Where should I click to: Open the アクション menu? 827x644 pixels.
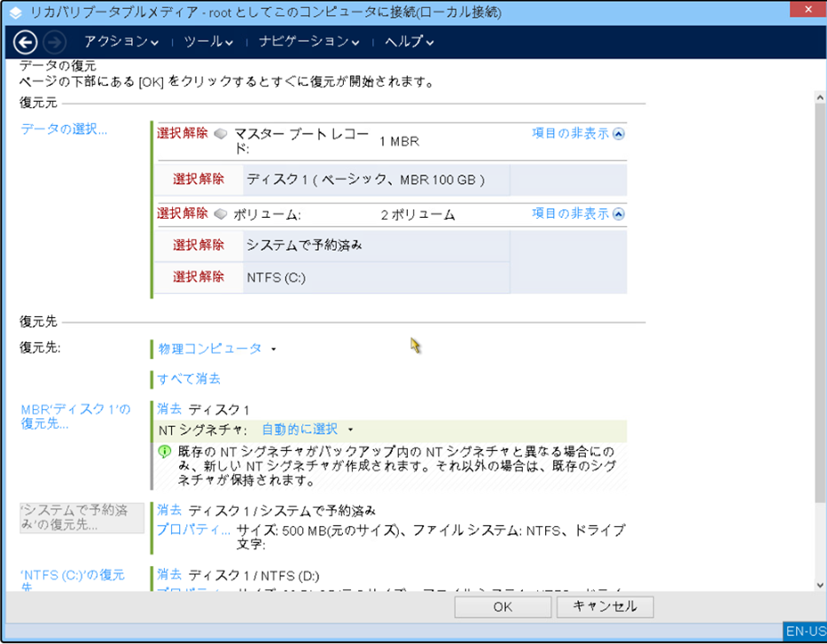121,42
